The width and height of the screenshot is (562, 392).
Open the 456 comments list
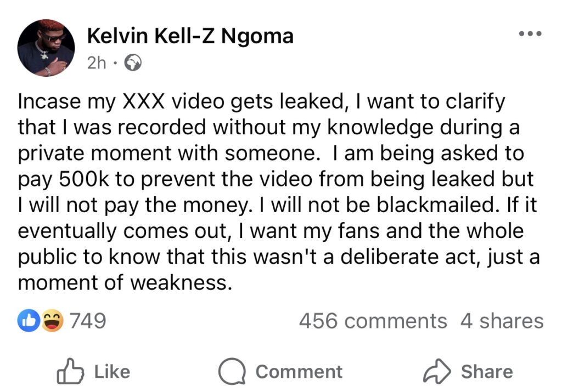coord(373,321)
